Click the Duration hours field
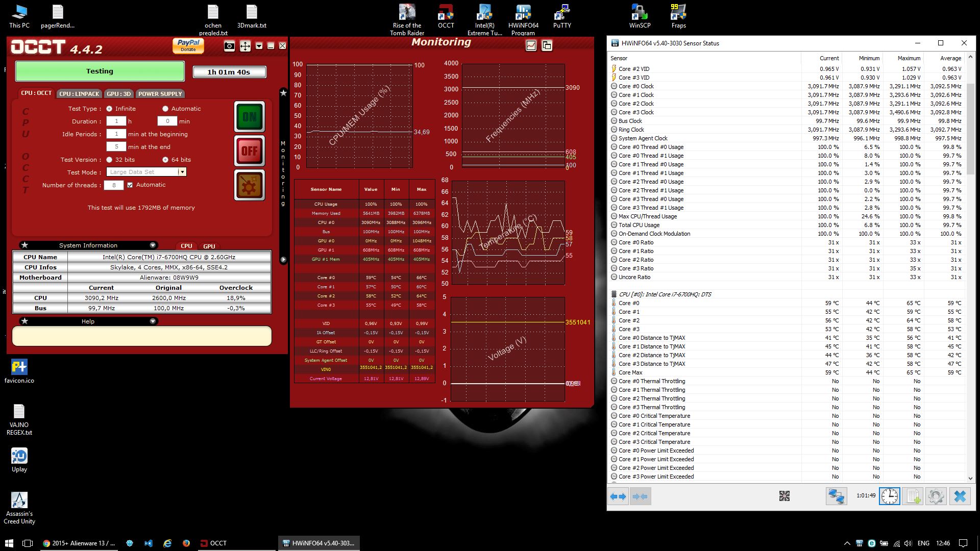The image size is (980, 551). coord(116,121)
